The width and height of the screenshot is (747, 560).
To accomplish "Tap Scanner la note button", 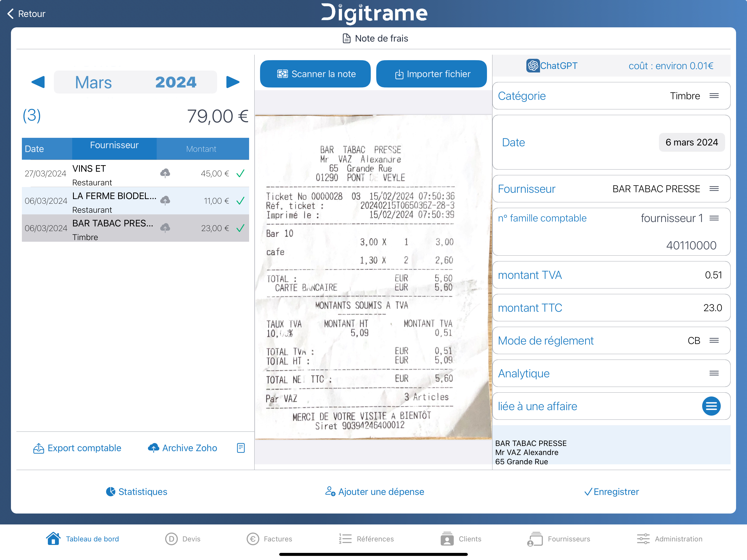I will 315,74.
